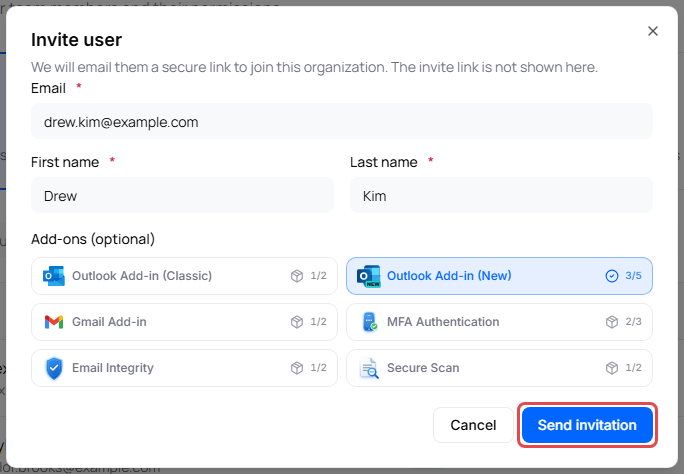
Task: Select the Gmail Add-in add-on
Action: pos(184,322)
